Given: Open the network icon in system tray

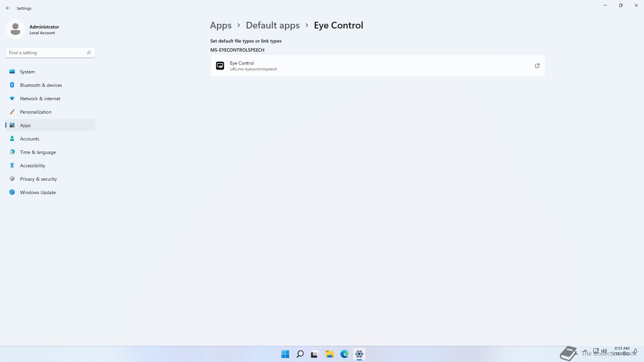Looking at the screenshot, I should [x=596, y=351].
